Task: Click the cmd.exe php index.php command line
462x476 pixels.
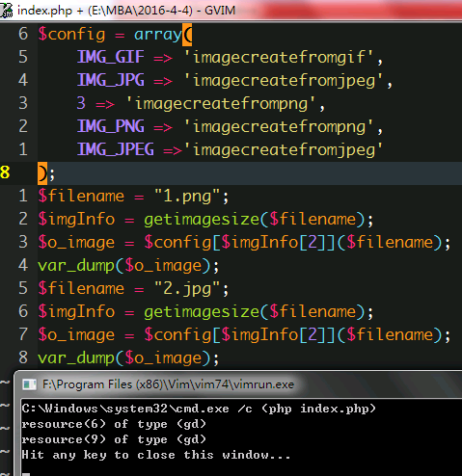Action: click(199, 409)
